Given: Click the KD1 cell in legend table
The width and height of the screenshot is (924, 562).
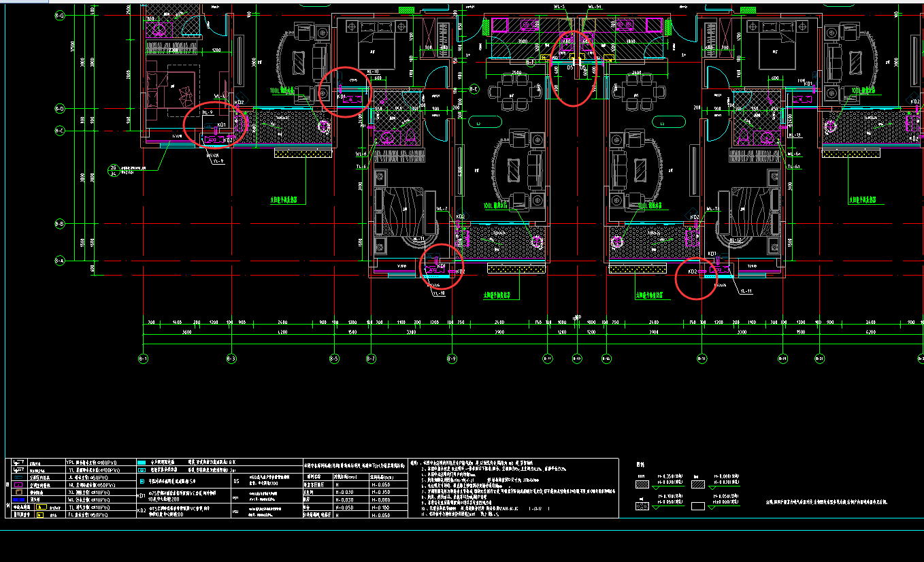Looking at the screenshot, I should click(x=142, y=495).
